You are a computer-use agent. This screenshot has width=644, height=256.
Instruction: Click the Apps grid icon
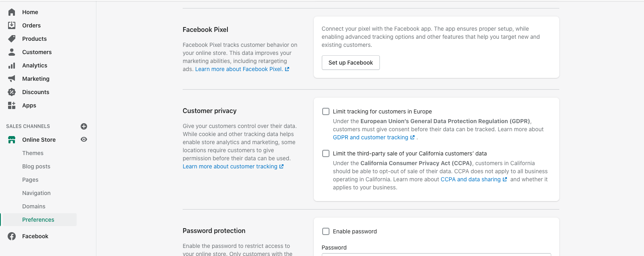[12, 105]
